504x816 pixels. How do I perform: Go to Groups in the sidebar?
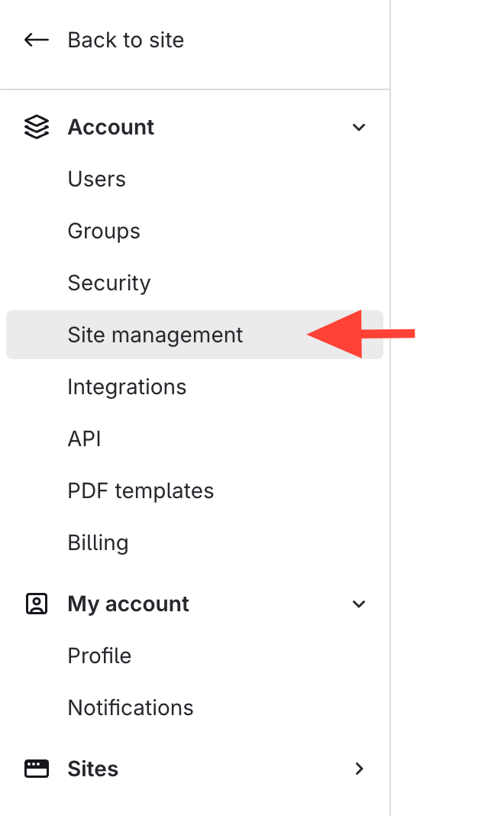[104, 231]
